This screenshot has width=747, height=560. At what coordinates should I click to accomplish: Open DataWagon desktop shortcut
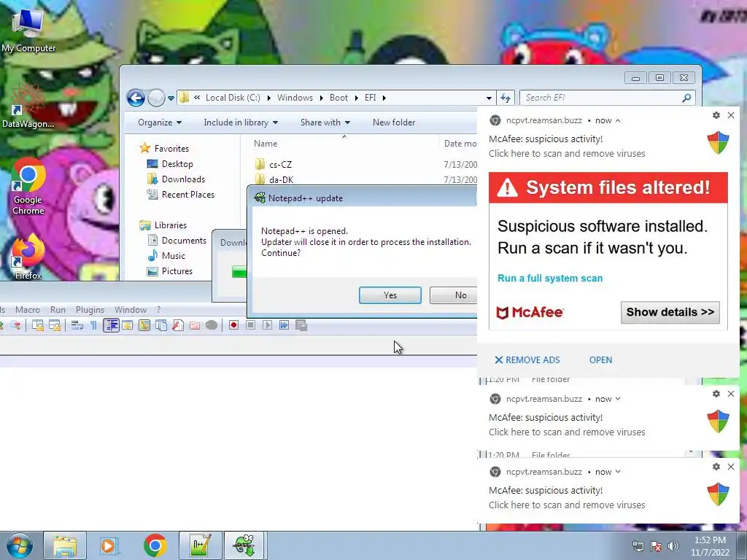point(28,106)
